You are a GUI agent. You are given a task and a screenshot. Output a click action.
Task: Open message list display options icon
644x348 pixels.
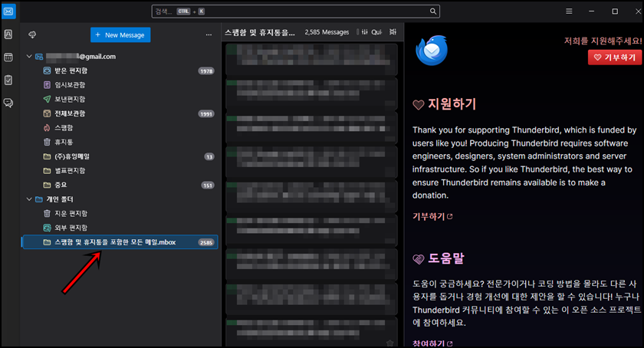click(x=393, y=32)
